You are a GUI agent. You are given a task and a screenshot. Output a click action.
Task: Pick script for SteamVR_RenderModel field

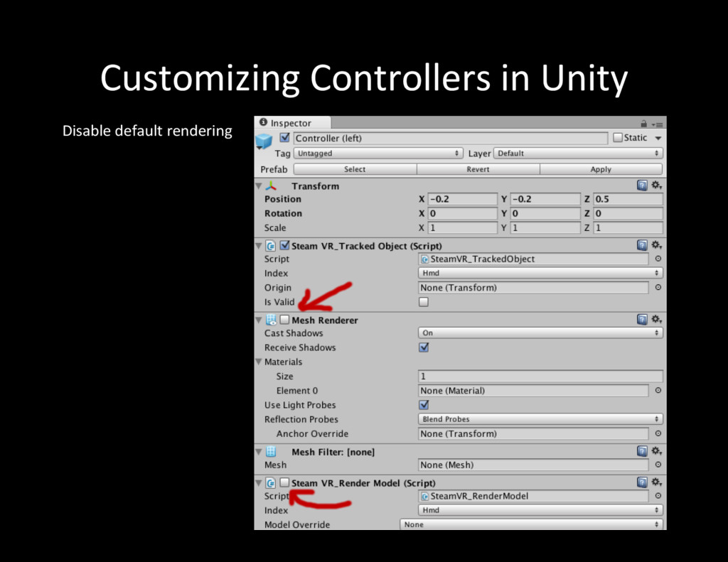coord(658,496)
